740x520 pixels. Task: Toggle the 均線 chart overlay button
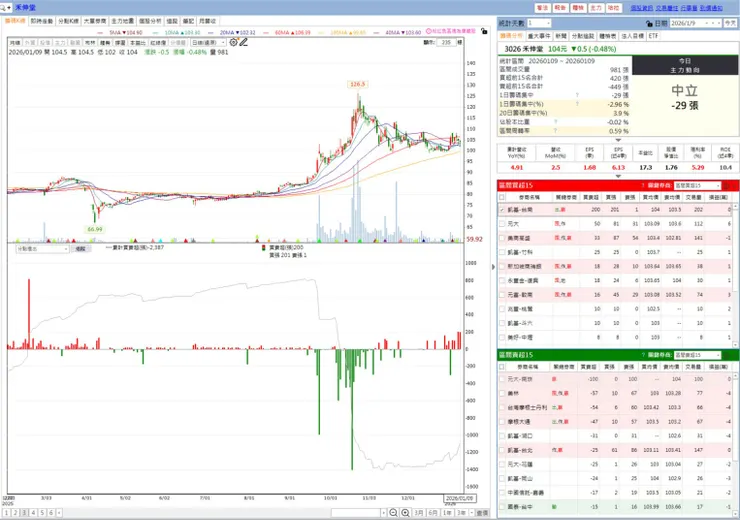[x=15, y=42]
